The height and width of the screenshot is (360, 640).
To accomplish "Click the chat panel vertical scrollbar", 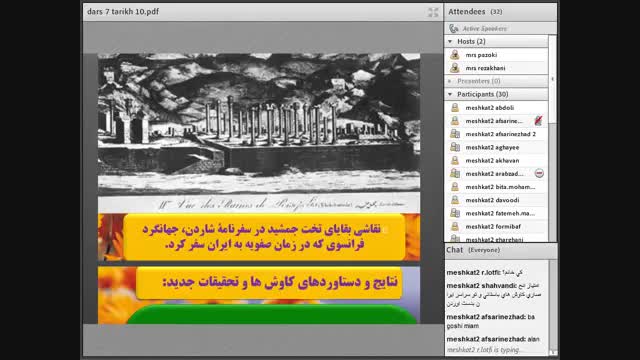I will point(553,307).
